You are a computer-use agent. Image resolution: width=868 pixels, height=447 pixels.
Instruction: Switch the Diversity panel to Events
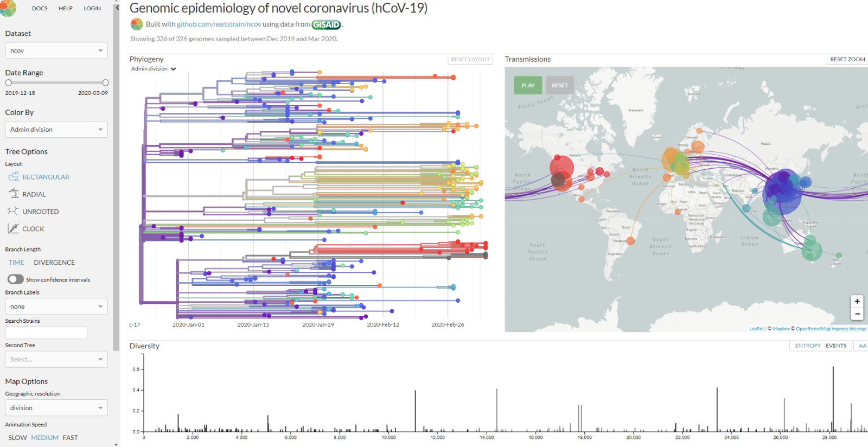point(836,346)
